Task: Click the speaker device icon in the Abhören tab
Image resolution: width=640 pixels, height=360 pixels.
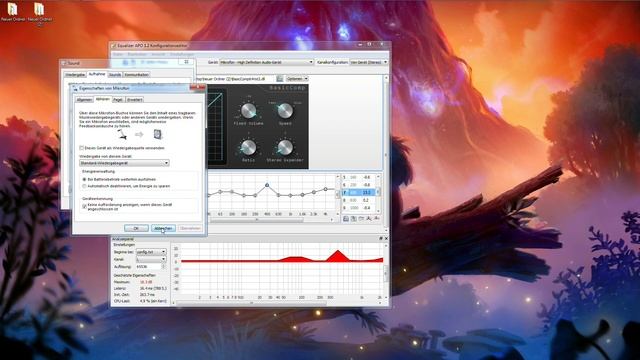Action: [x=158, y=134]
